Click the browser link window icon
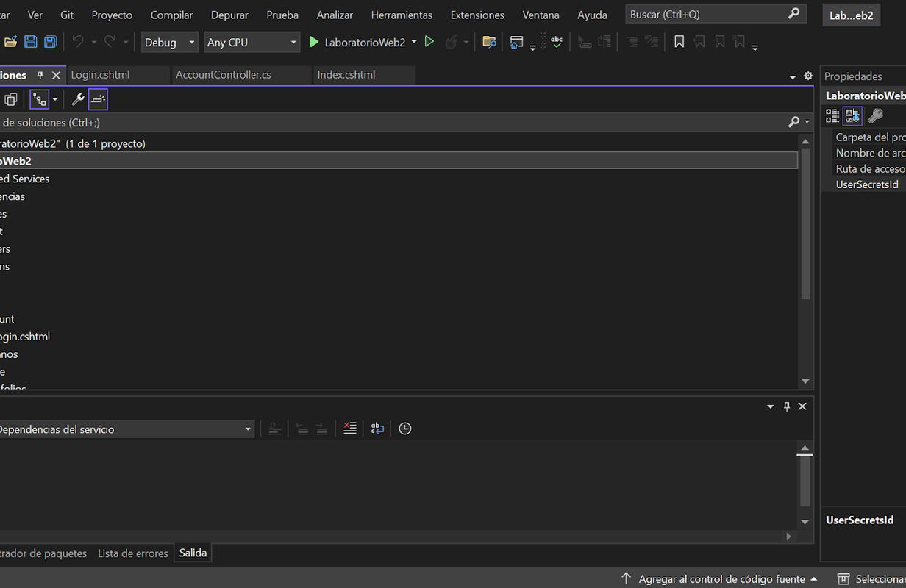906x588 pixels. (x=517, y=42)
